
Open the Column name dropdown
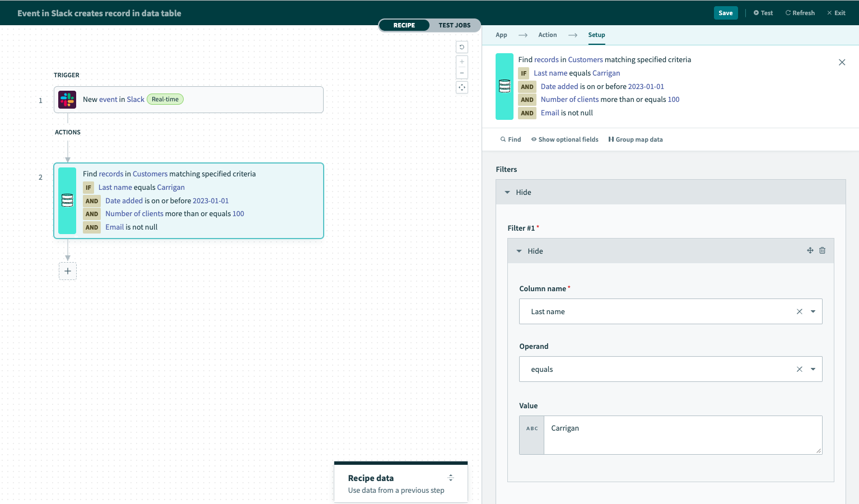(x=813, y=311)
